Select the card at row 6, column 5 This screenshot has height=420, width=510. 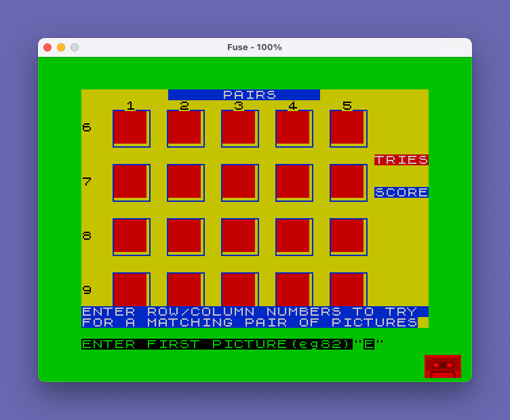(349, 129)
